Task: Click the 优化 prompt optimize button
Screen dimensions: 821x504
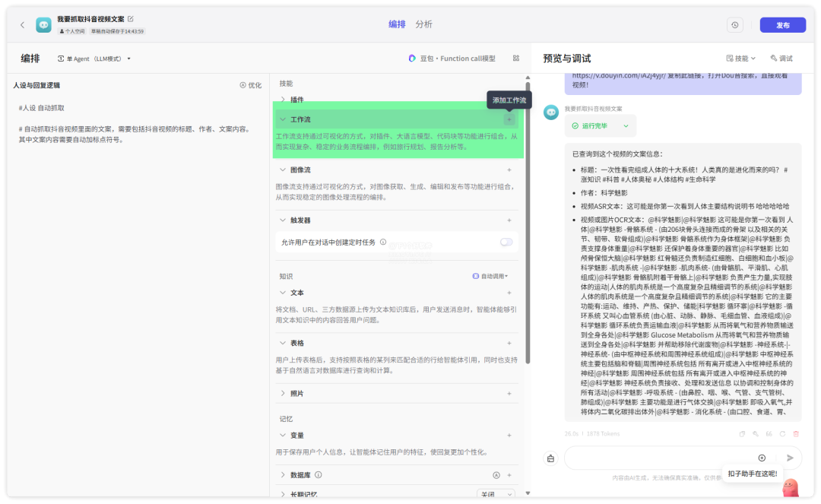Action: [250, 85]
